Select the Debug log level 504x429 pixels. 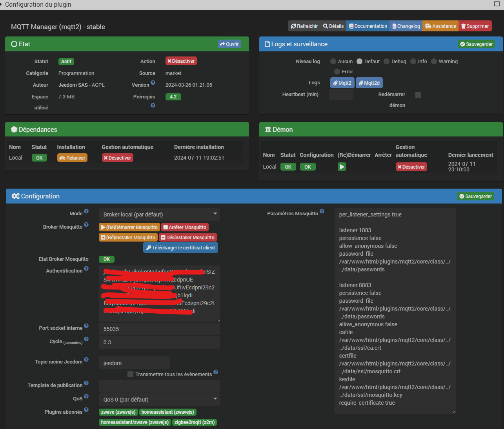(x=386, y=62)
